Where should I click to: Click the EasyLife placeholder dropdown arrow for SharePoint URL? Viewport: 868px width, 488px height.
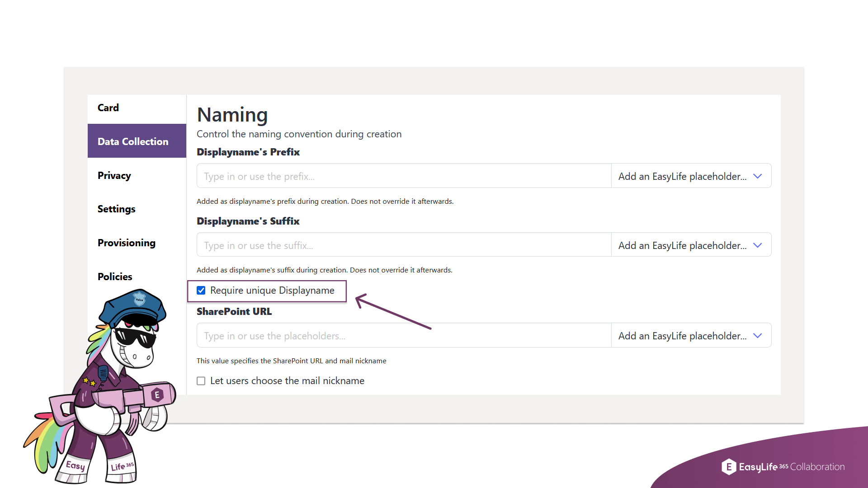(760, 335)
